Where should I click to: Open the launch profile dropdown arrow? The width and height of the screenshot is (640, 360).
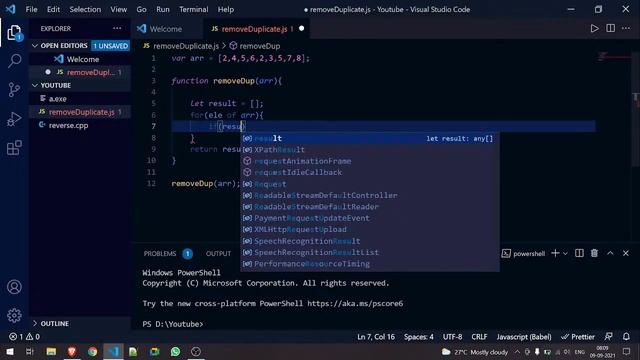(x=565, y=253)
